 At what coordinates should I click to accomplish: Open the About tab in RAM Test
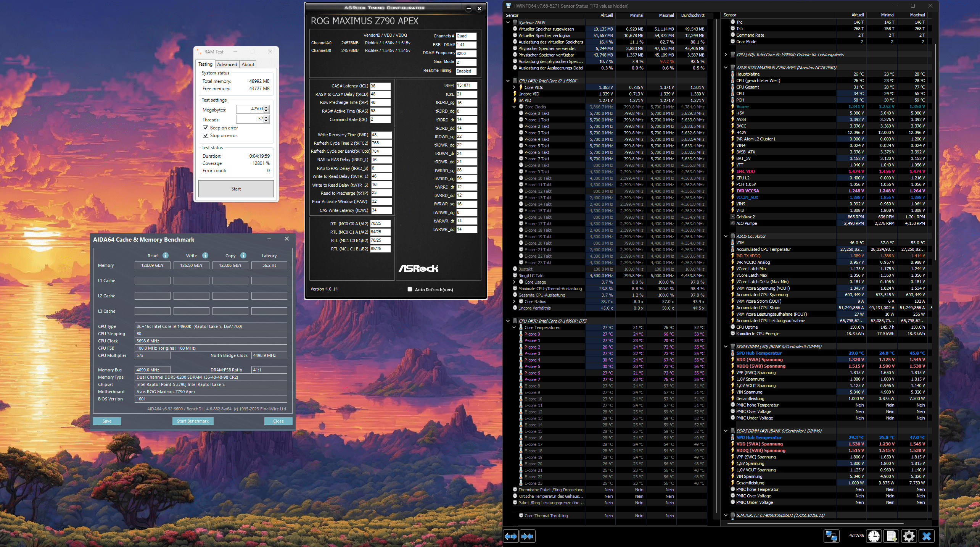pos(248,65)
